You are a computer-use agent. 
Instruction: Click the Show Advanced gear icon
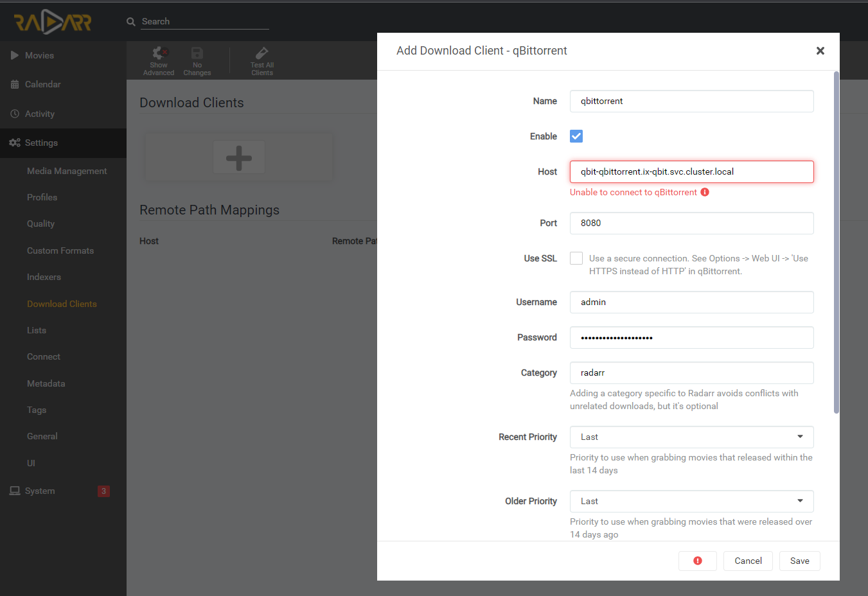click(159, 53)
